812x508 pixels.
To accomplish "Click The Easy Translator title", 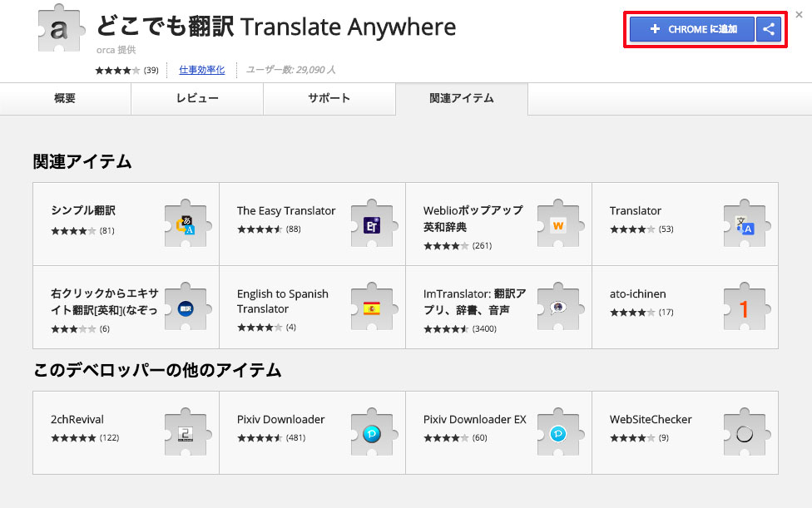I will point(286,210).
